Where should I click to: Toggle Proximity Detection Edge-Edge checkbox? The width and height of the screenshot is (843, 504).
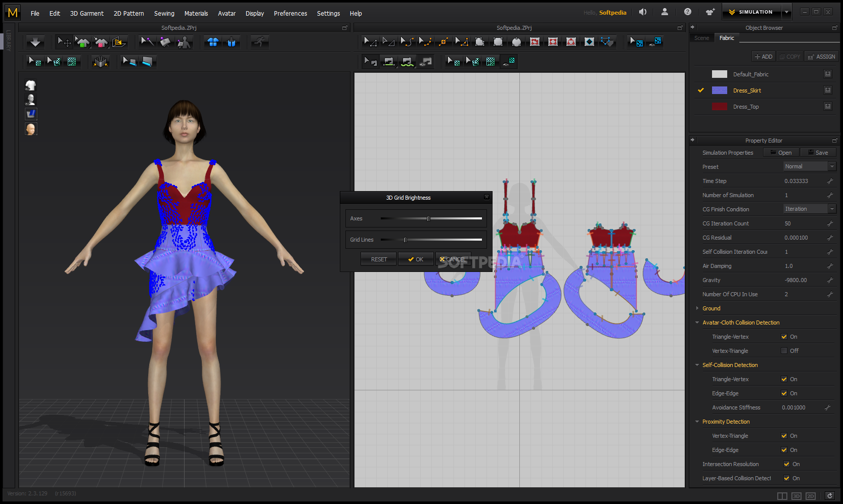(784, 450)
